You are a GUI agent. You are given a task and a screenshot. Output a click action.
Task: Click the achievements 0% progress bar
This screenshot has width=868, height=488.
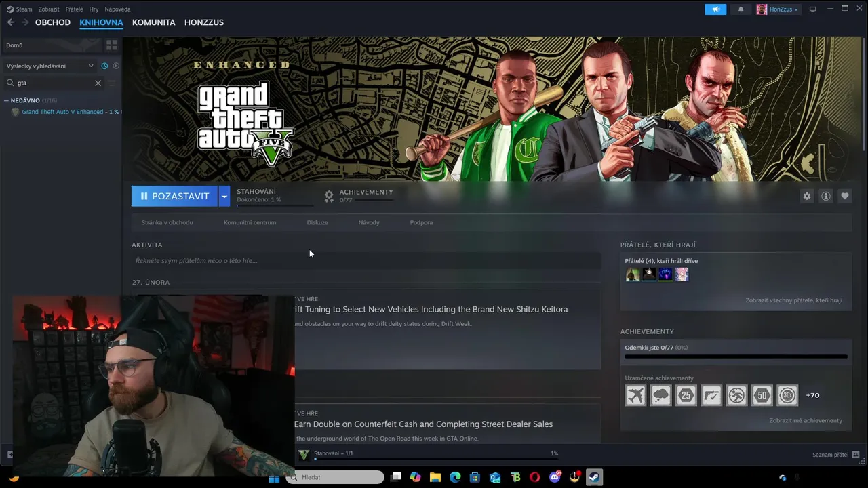coord(736,357)
